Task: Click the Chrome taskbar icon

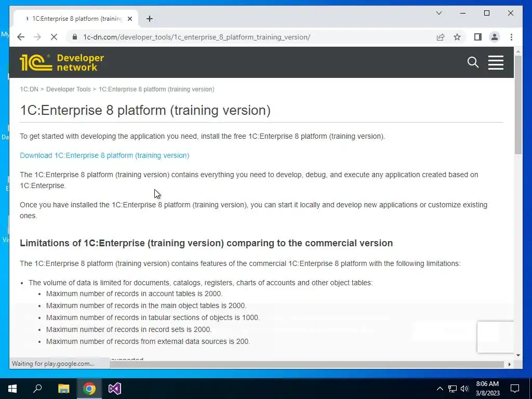Action: (89, 389)
